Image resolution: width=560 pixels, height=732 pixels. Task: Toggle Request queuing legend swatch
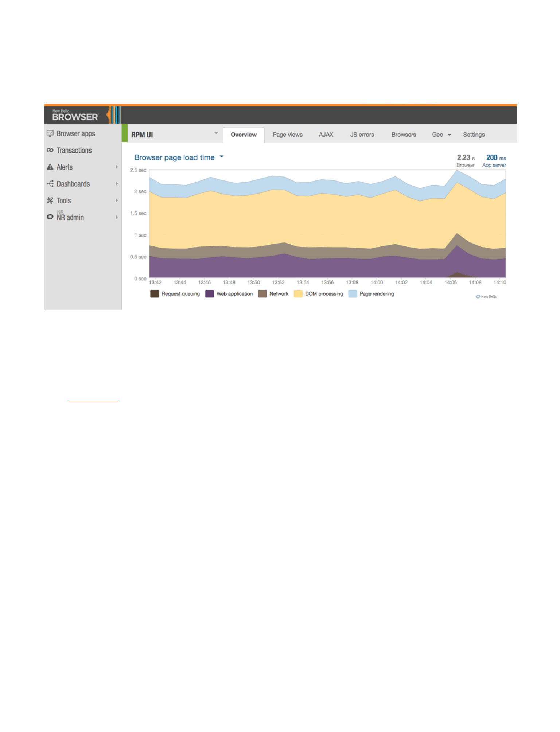click(x=155, y=294)
